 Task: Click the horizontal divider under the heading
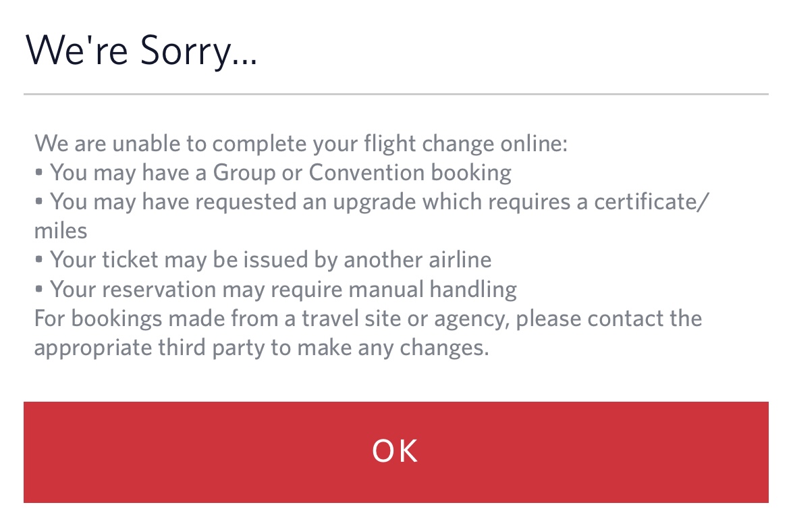pyautogui.click(x=395, y=94)
